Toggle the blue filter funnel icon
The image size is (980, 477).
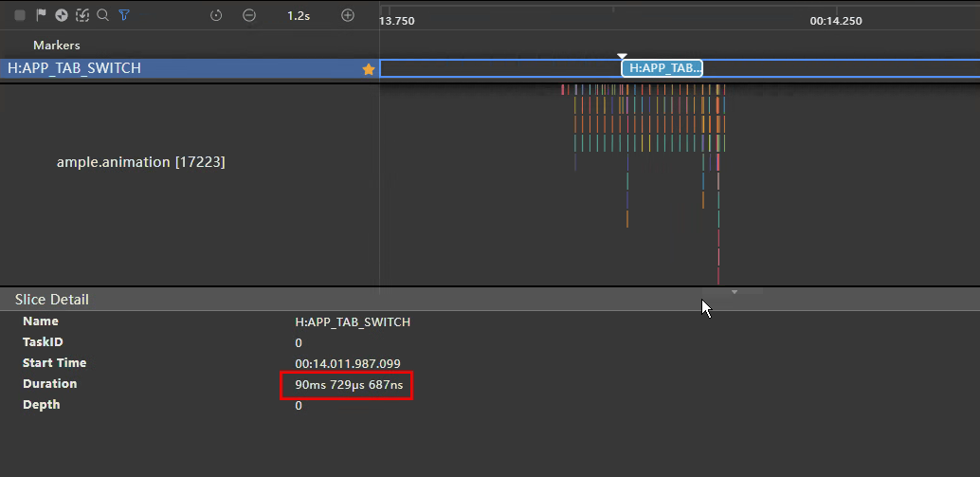coord(123,15)
